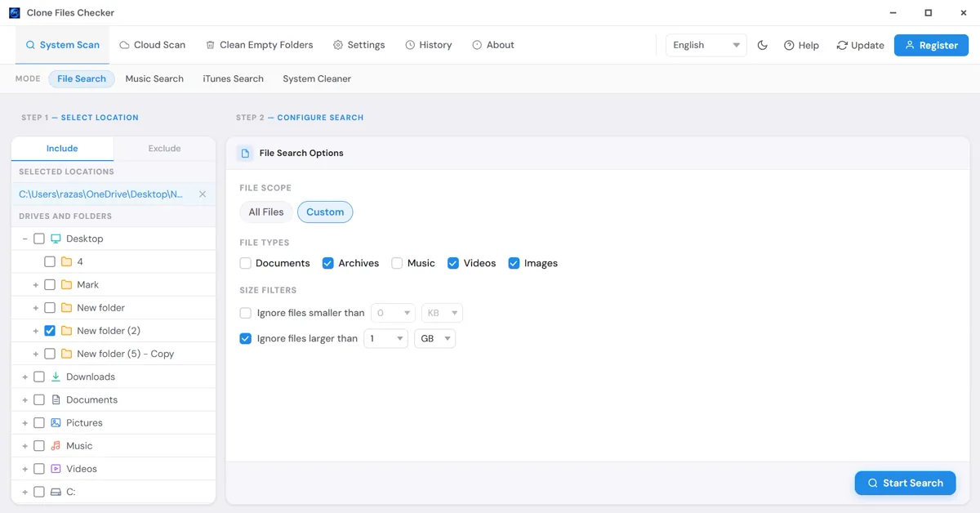Viewport: 980px width, 513px height.
Task: Check the Desktop folder checkbox
Action: point(39,239)
